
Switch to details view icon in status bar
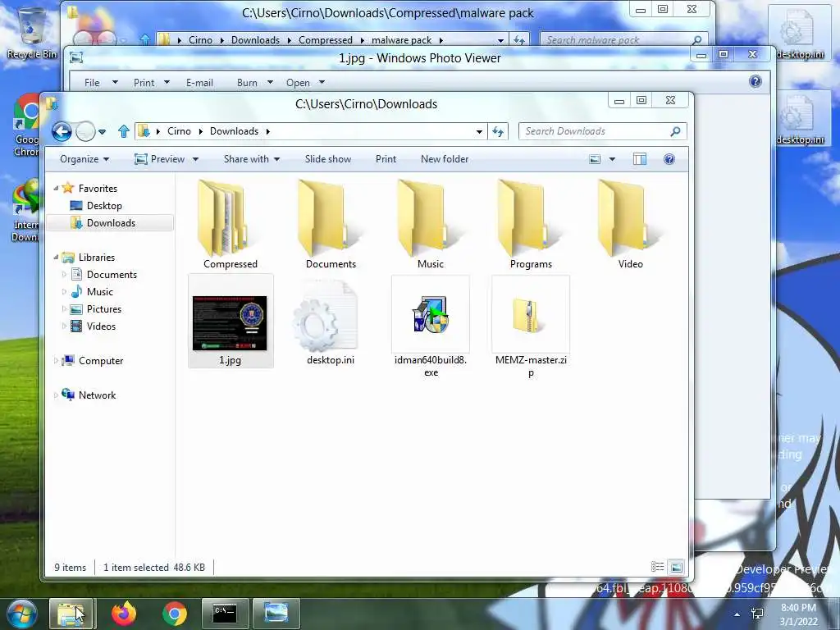click(x=657, y=567)
